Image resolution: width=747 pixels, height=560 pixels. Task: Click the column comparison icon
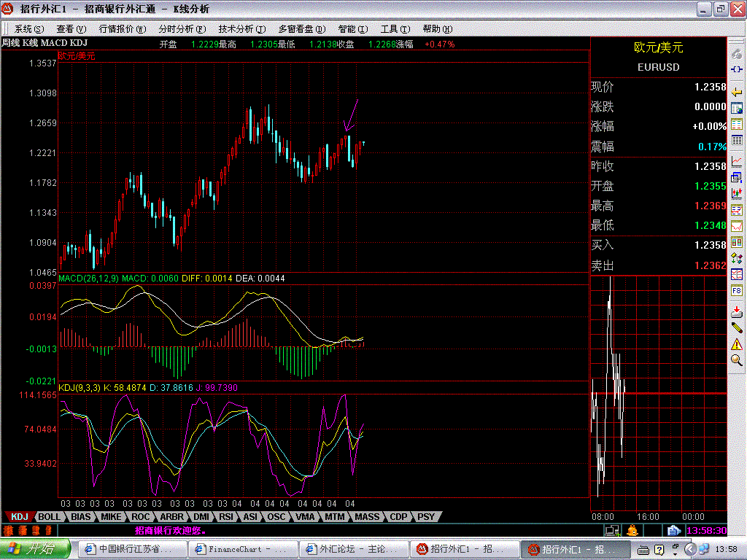click(x=737, y=242)
